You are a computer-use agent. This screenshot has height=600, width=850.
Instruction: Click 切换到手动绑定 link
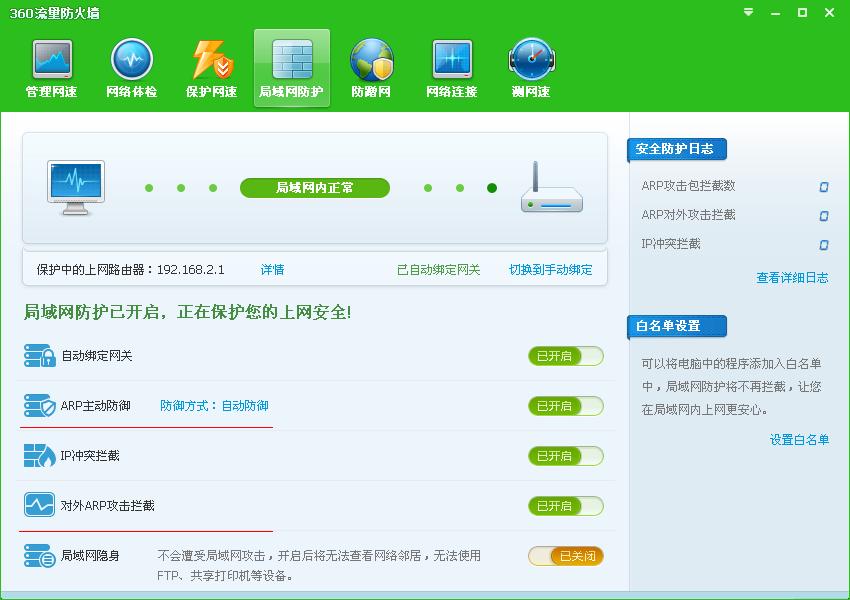(x=550, y=270)
